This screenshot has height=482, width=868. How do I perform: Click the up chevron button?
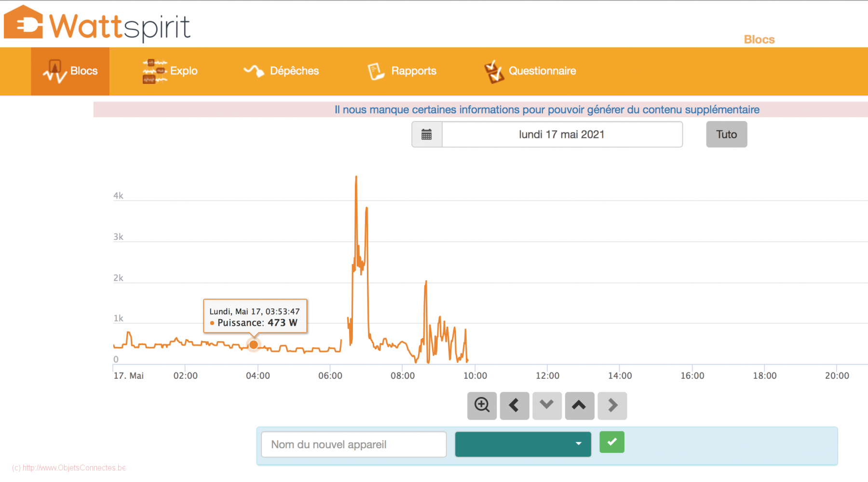[579, 405]
